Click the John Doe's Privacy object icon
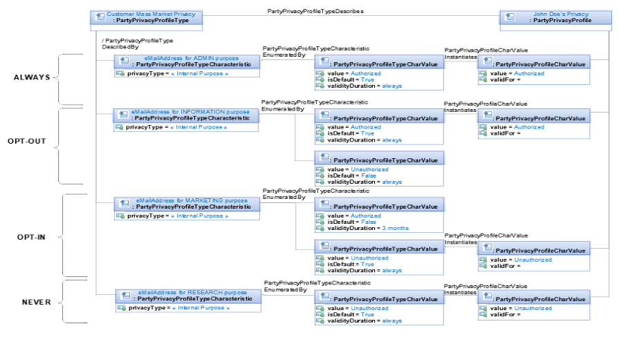Image resolution: width=619 pixels, height=364 pixels. [510, 17]
